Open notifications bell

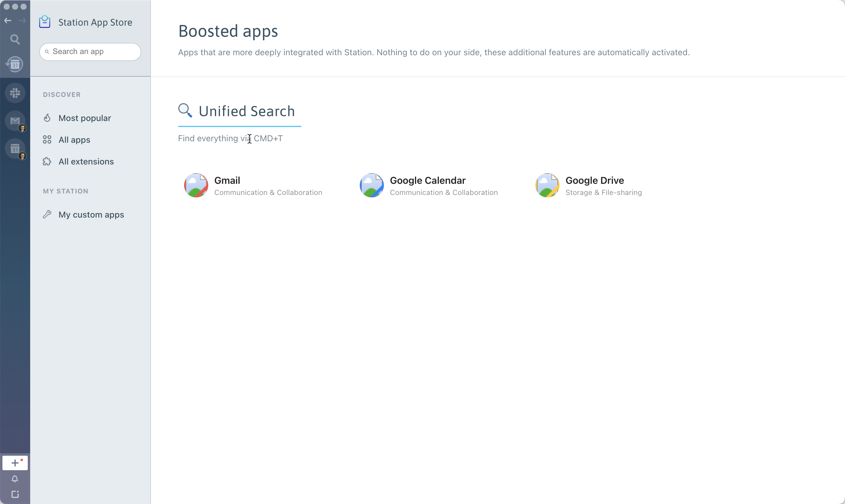tap(15, 479)
